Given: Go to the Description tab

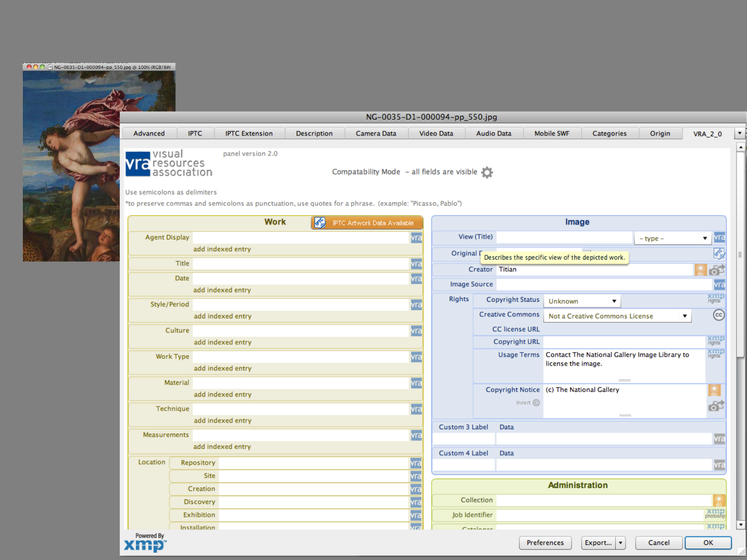Looking at the screenshot, I should pos(314,133).
